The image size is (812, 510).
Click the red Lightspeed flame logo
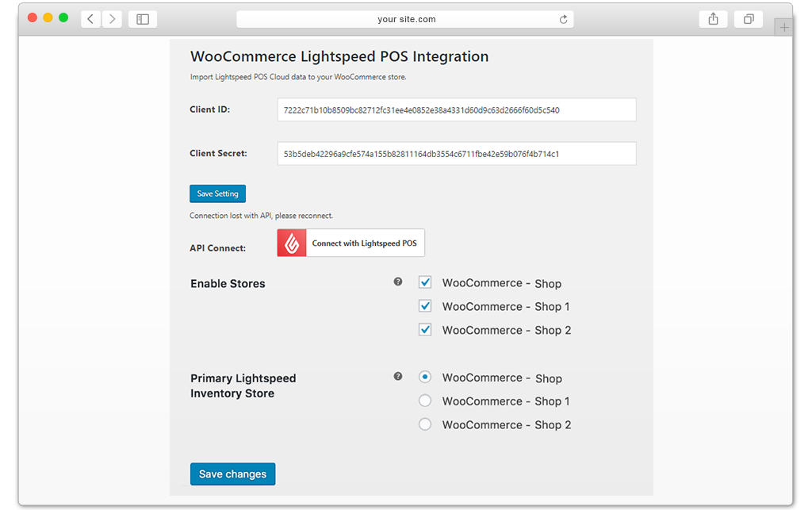pyautogui.click(x=292, y=243)
